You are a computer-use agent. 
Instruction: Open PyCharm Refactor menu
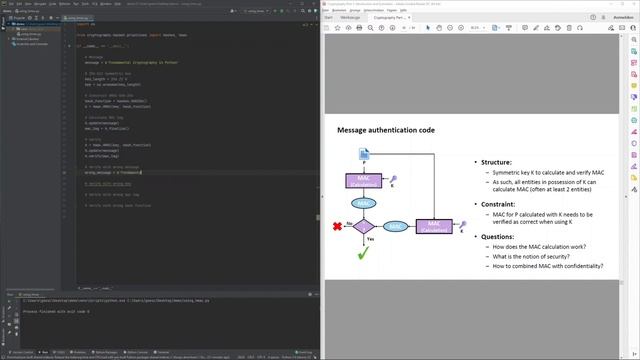click(65, 4)
